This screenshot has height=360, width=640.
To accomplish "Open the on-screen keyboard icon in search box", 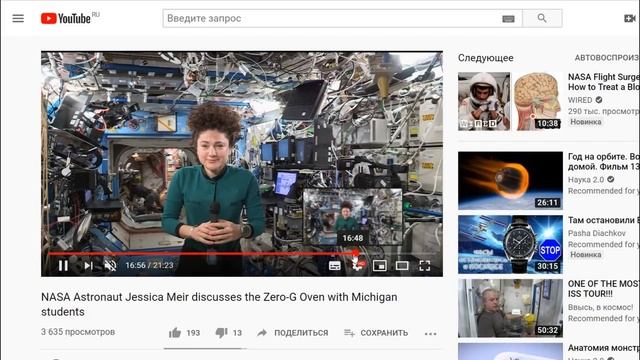I will point(508,19).
